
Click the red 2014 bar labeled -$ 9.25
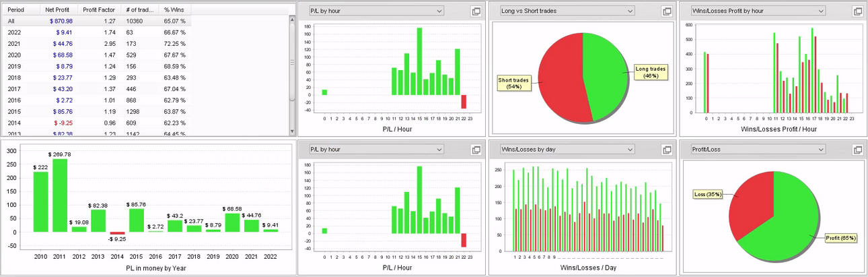pyautogui.click(x=117, y=233)
